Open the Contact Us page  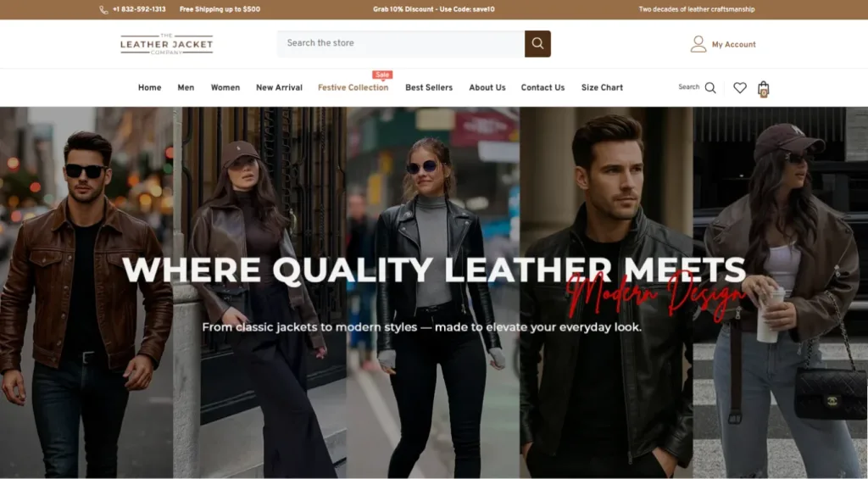tap(542, 87)
